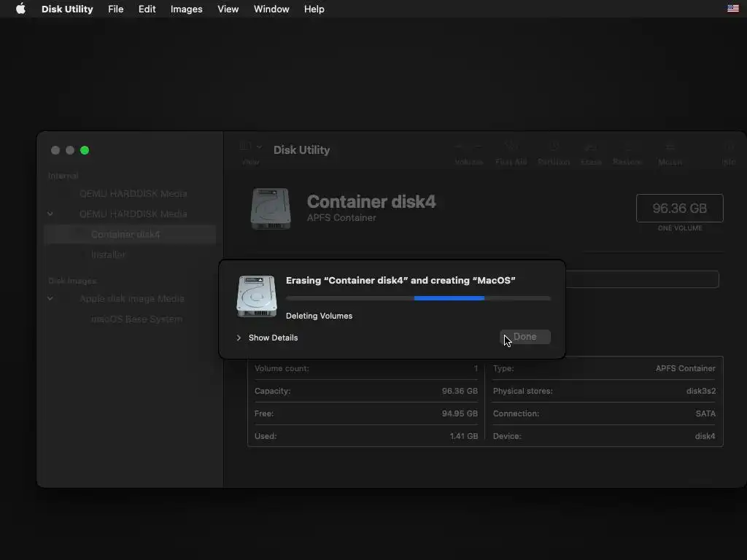The width and height of the screenshot is (747, 560).
Task: Open the Disk Utility app menu
Action: coord(67,9)
